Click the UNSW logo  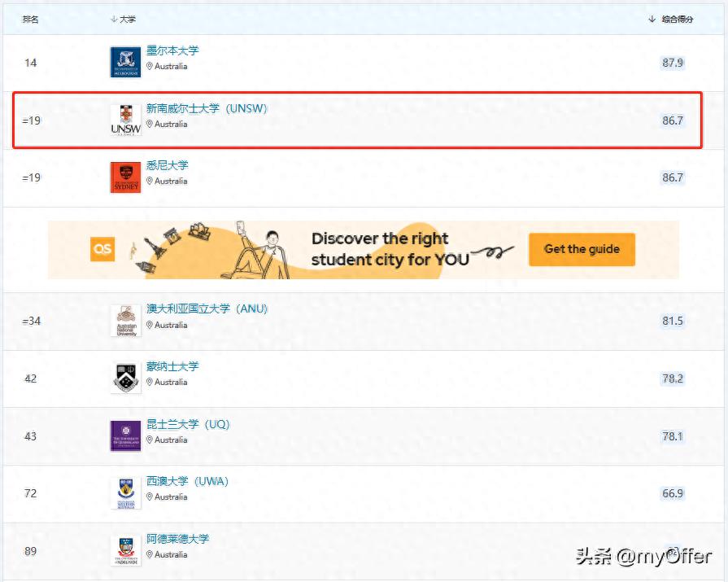click(x=125, y=120)
